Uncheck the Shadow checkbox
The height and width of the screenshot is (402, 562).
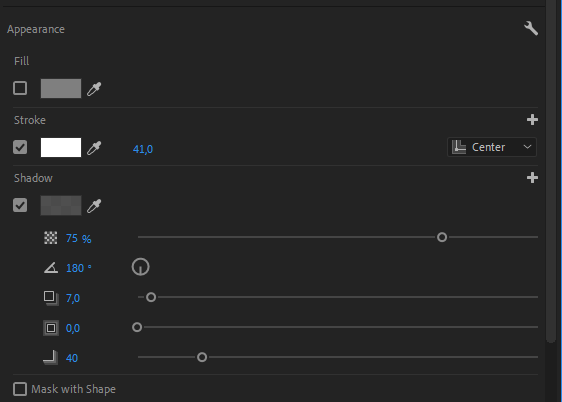20,205
